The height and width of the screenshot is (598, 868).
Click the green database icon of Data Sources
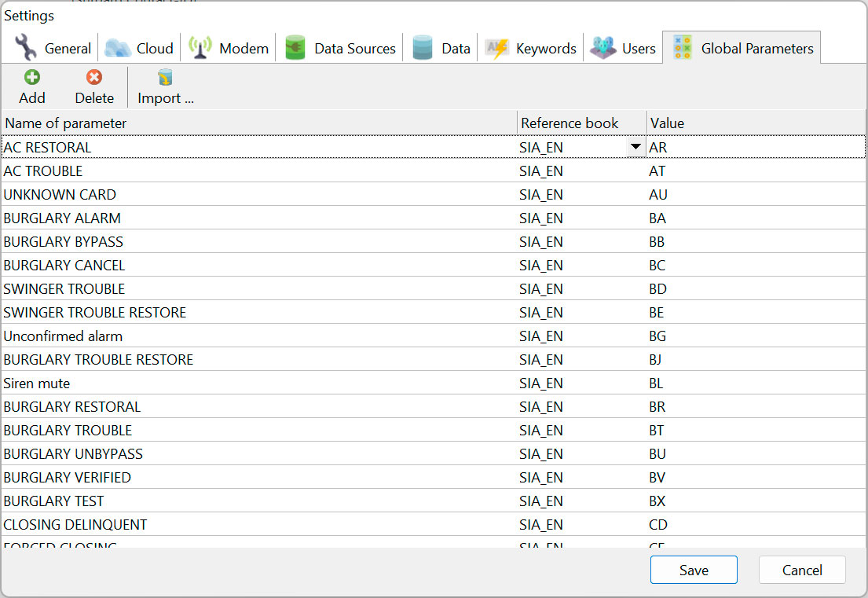click(x=295, y=48)
